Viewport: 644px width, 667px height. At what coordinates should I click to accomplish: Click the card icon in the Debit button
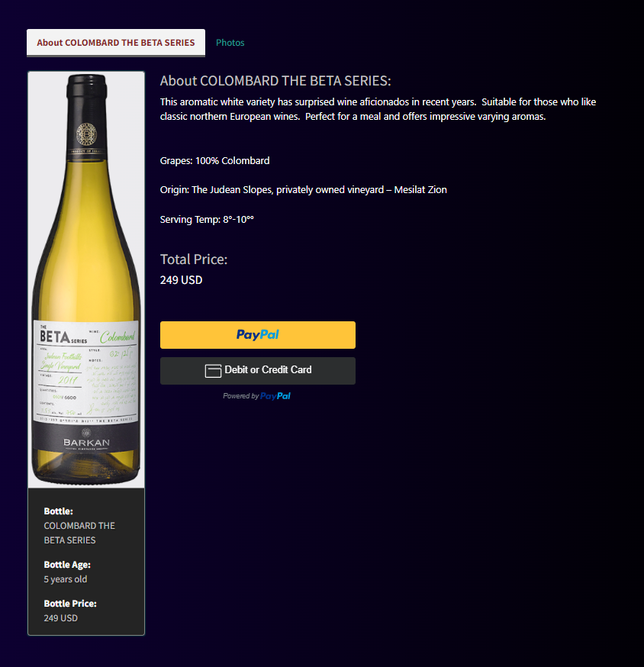tap(213, 370)
